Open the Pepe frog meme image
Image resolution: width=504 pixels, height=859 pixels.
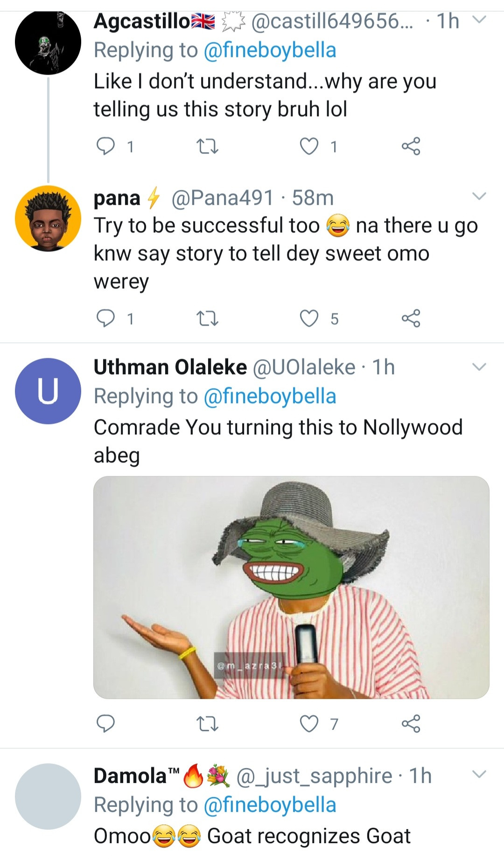[x=291, y=587]
